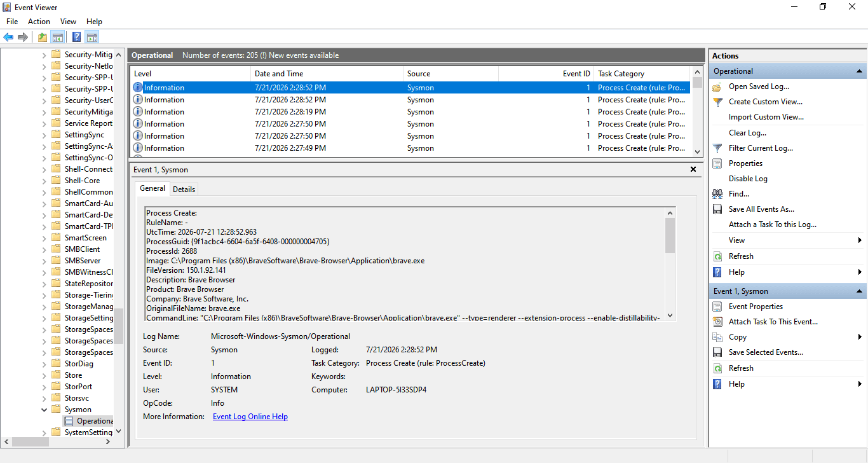Click the Attach Task To This Event icon
This screenshot has width=868, height=463.
[x=717, y=322]
